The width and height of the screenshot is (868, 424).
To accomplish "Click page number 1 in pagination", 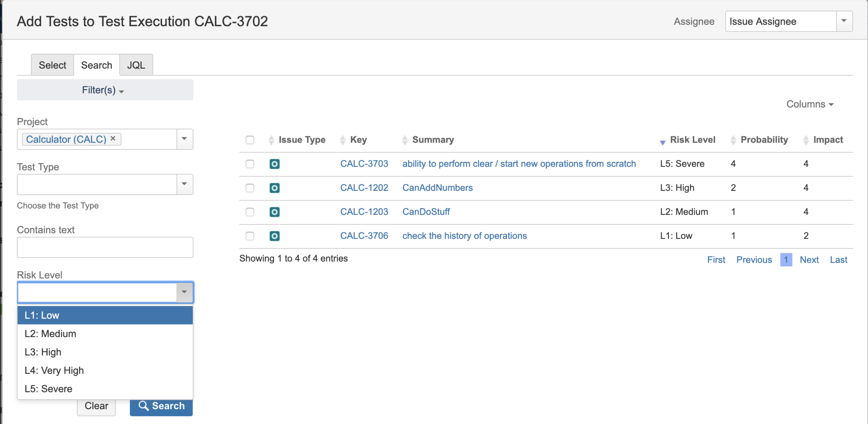I will (x=786, y=260).
